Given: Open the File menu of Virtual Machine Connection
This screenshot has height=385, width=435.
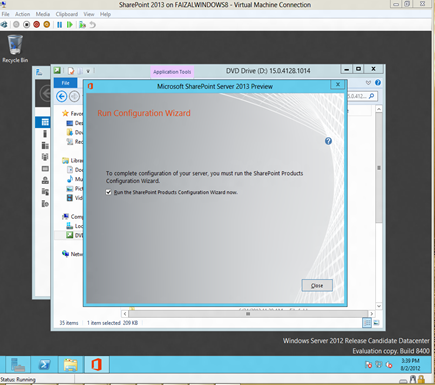Looking at the screenshot, I should click(5, 14).
